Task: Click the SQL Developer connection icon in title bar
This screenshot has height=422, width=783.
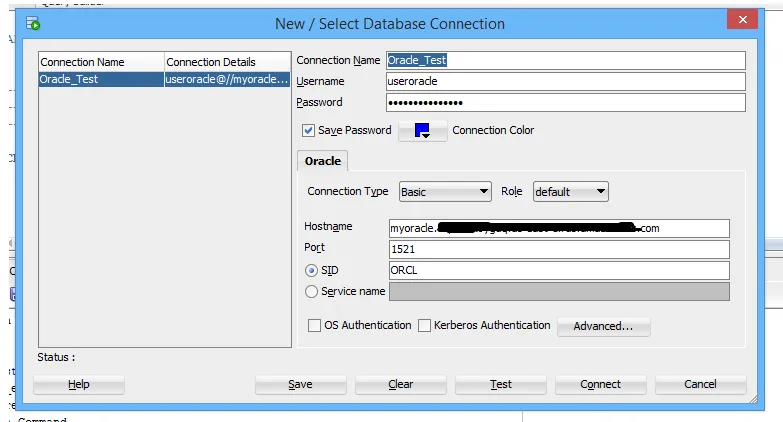Action: (x=33, y=23)
